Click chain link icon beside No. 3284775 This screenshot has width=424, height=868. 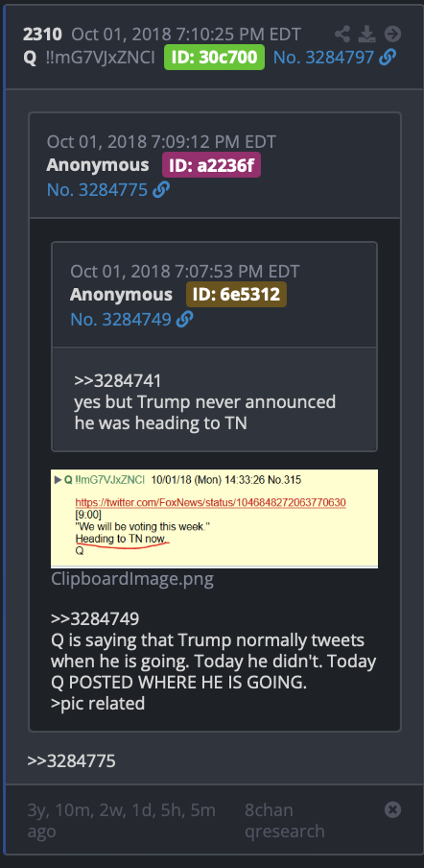(161, 190)
